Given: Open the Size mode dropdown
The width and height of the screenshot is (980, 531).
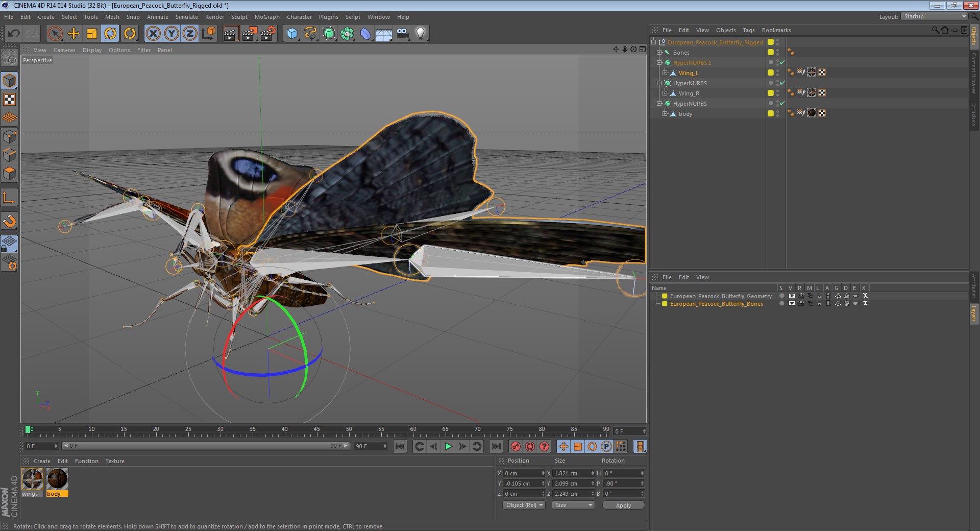Looking at the screenshot, I should click(x=573, y=505).
